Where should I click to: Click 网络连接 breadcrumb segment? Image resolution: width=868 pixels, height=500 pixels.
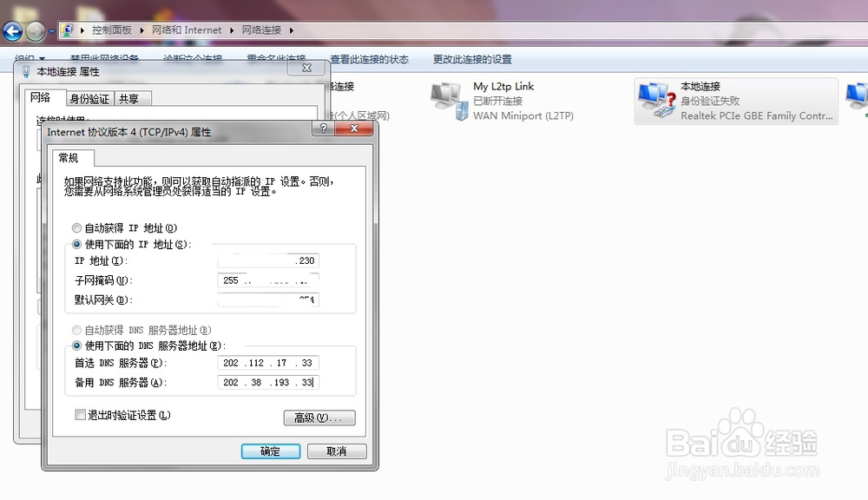point(261,30)
